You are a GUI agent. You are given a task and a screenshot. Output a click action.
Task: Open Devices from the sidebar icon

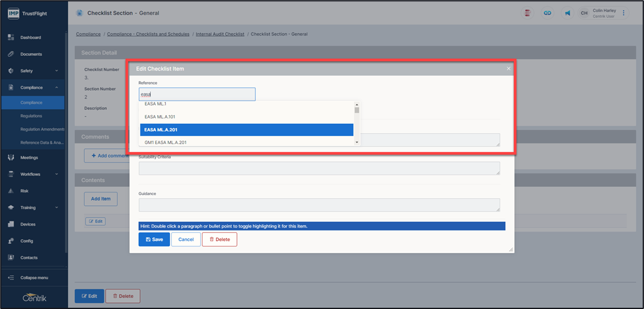[x=11, y=224]
